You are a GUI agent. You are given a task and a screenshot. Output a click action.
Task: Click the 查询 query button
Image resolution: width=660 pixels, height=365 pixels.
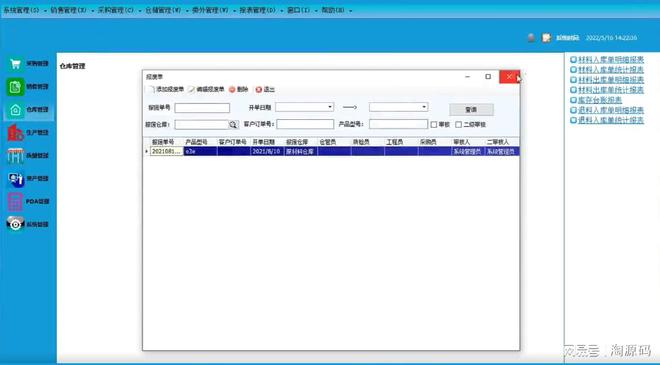coord(471,109)
